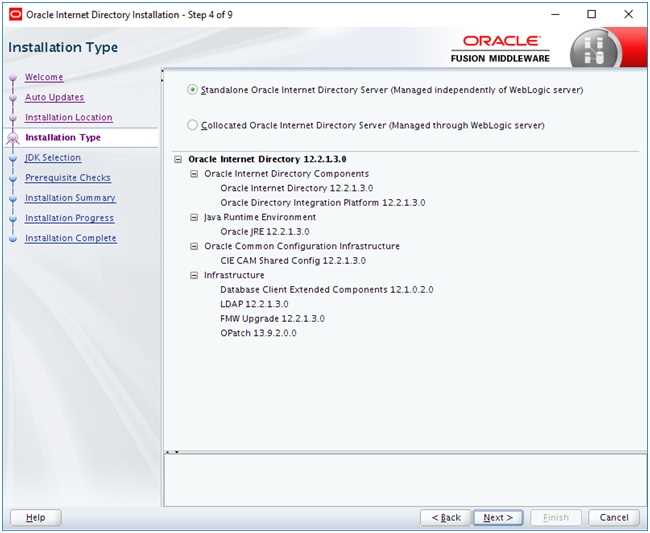Collapse Java Runtime Environment node
The height and width of the screenshot is (533, 650).
[x=194, y=217]
